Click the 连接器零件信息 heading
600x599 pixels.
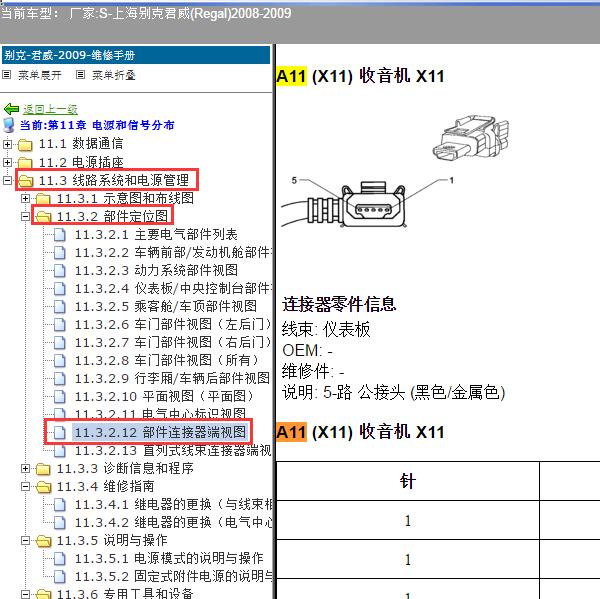pos(339,305)
